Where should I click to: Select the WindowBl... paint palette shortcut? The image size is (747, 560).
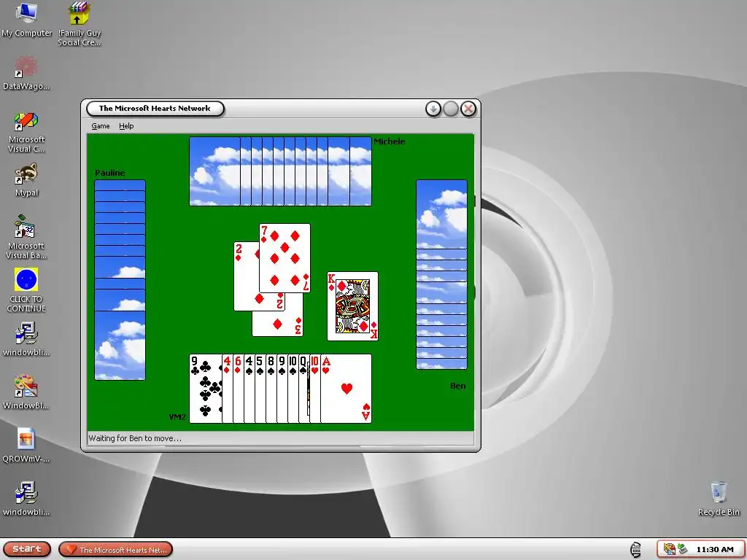coord(26,392)
